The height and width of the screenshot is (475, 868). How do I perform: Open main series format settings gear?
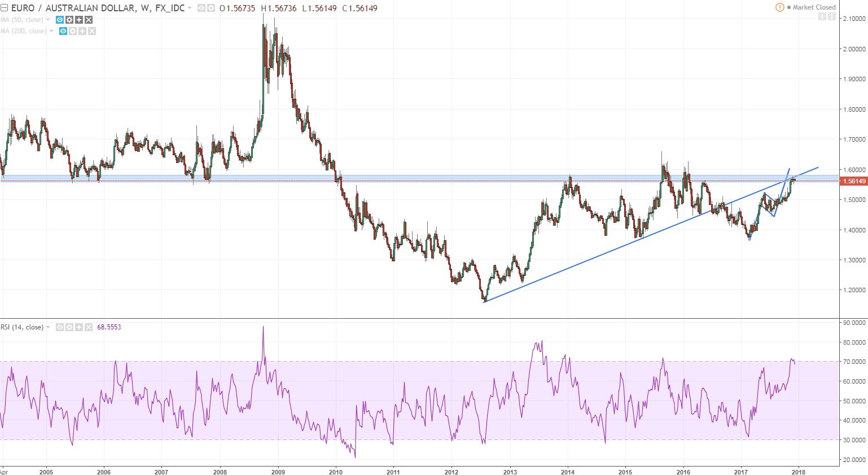pos(211,8)
